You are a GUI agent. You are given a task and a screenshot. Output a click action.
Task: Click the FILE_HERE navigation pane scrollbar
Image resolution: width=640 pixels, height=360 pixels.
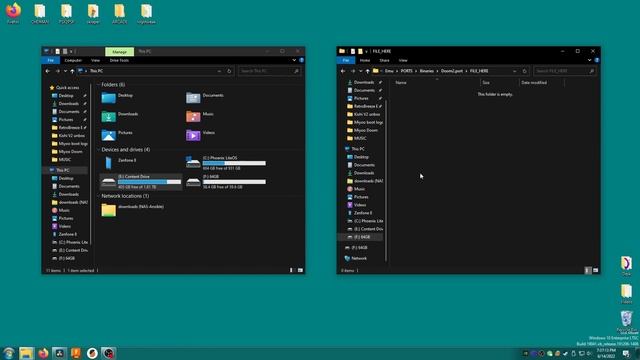(386, 180)
